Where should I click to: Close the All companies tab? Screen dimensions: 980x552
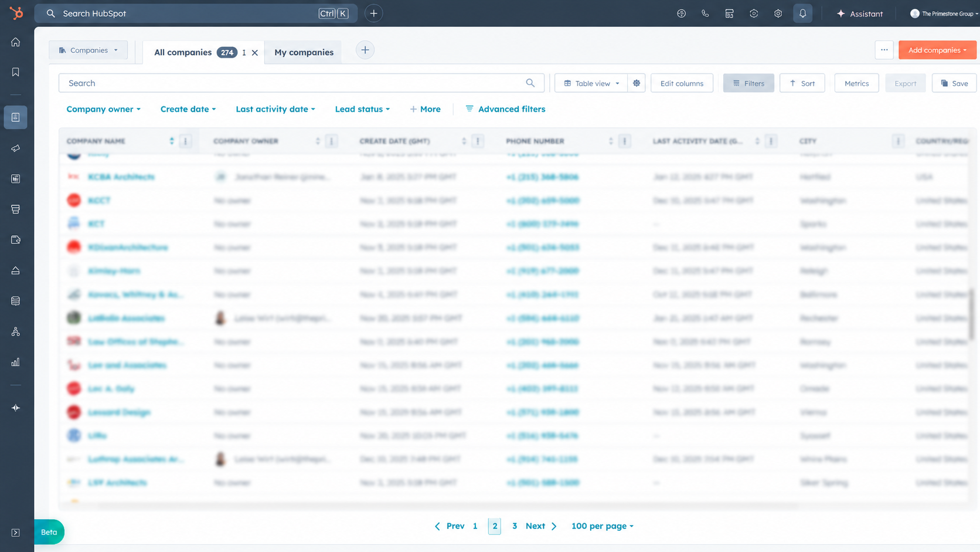tap(255, 53)
